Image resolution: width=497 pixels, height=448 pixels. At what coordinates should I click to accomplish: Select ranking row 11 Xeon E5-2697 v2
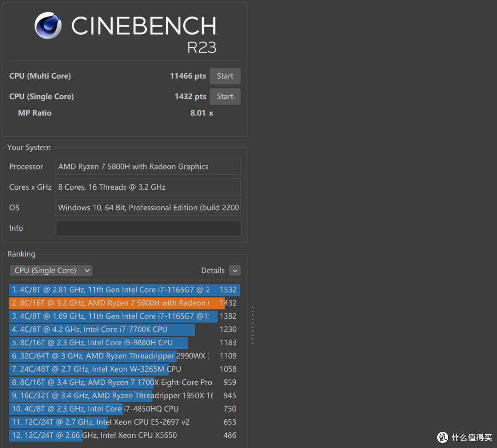125,422
